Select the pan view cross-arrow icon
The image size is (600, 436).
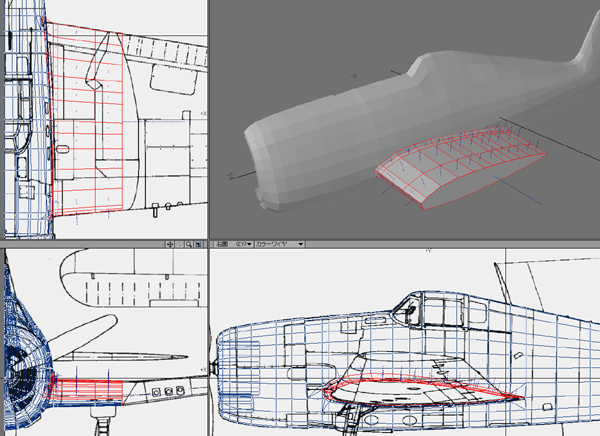(x=169, y=243)
